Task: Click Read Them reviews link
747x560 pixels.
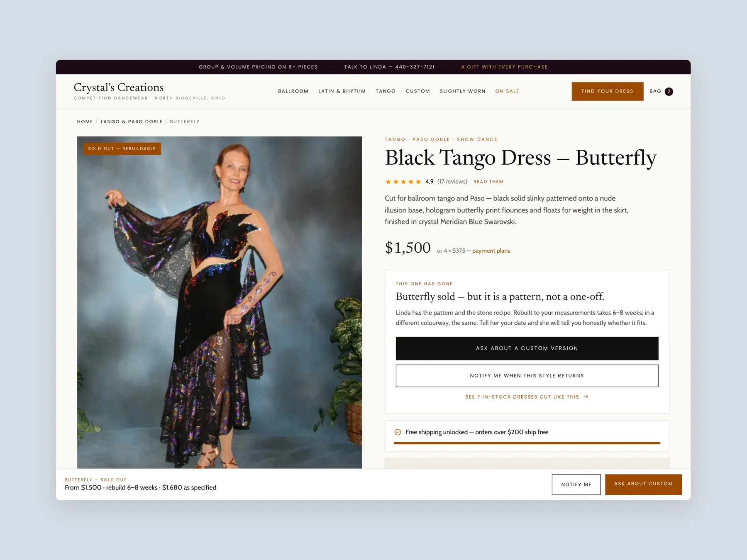Action: (488, 182)
